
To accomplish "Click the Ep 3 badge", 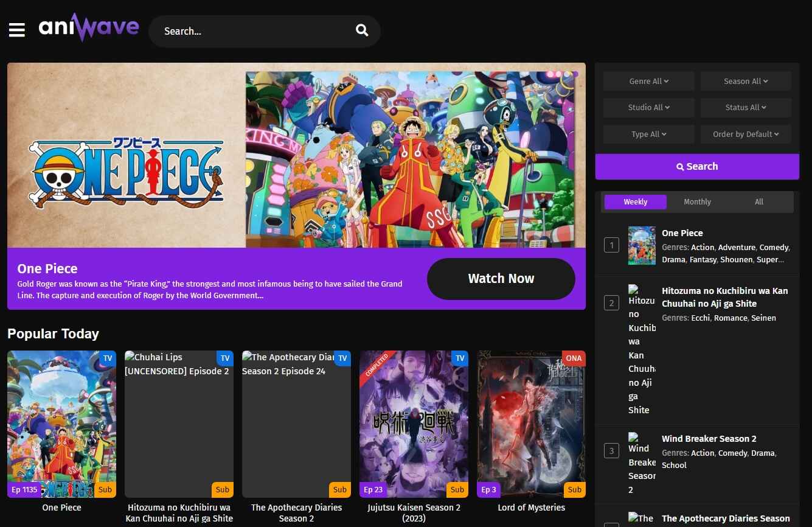I will (x=488, y=489).
